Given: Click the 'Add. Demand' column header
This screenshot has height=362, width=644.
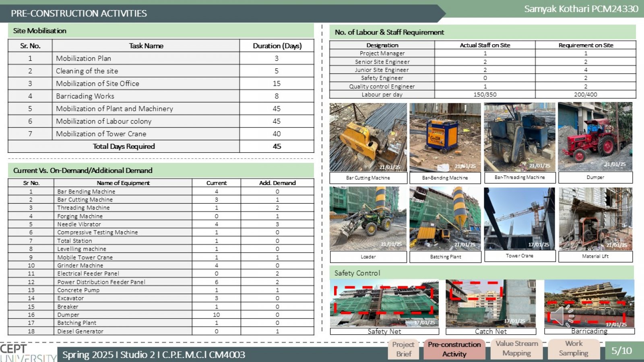Looking at the screenshot, I should [277, 183].
